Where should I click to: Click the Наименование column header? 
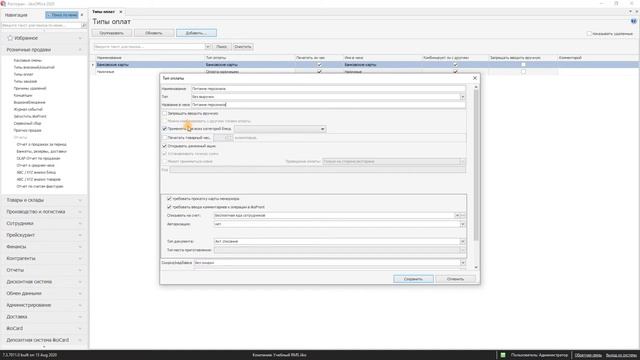pyautogui.click(x=150, y=58)
